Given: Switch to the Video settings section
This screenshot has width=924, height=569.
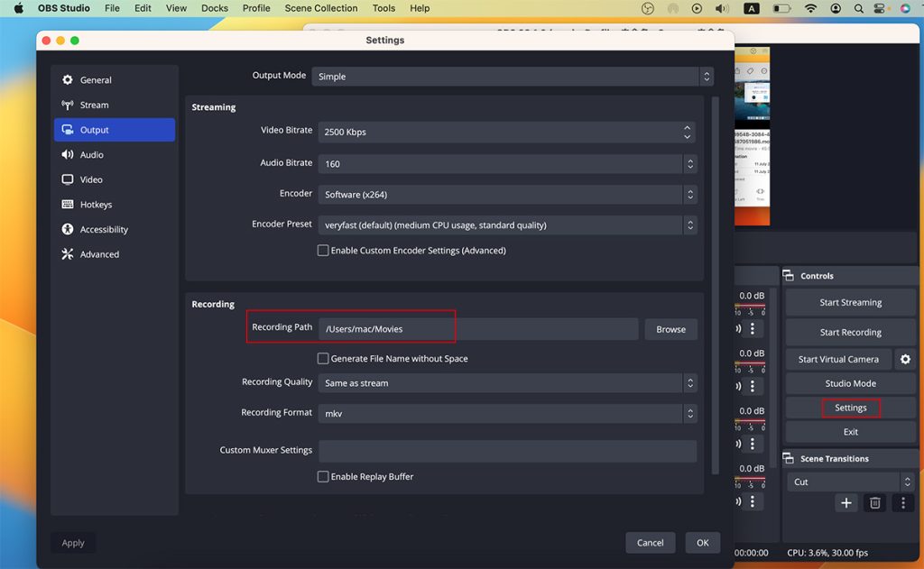Looking at the screenshot, I should point(115,179).
